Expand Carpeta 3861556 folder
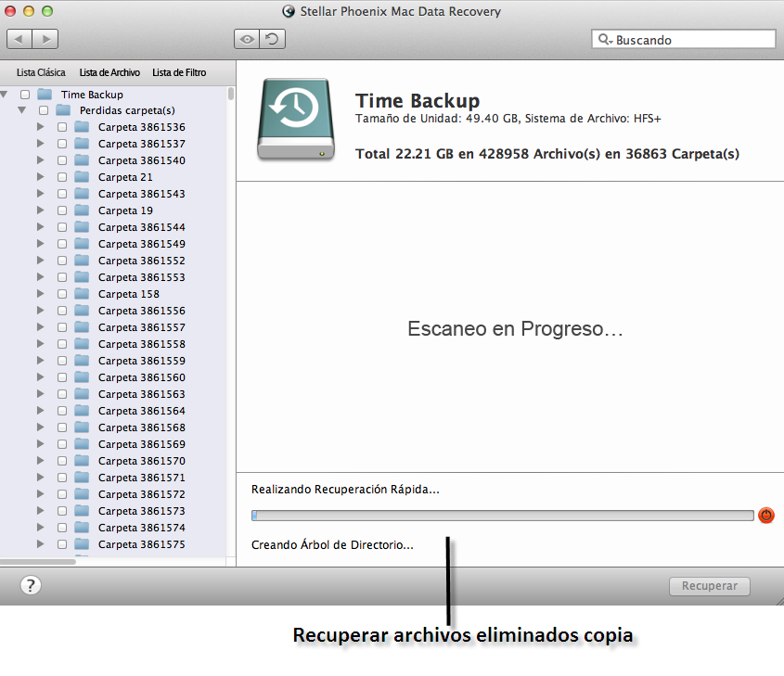 41,311
